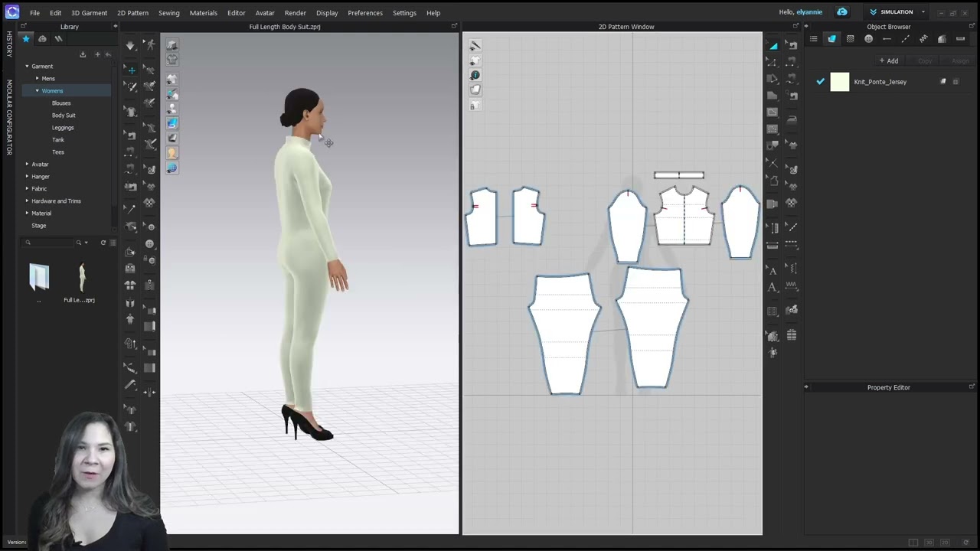Viewport: 980px width, 551px height.
Task: Open Scene list tab in Object Browser
Action: pos(813,39)
